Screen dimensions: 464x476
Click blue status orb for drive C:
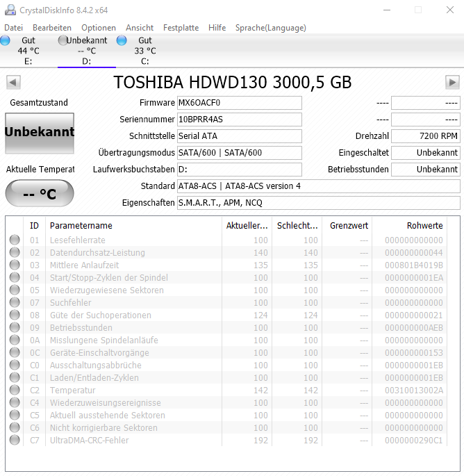click(122, 40)
